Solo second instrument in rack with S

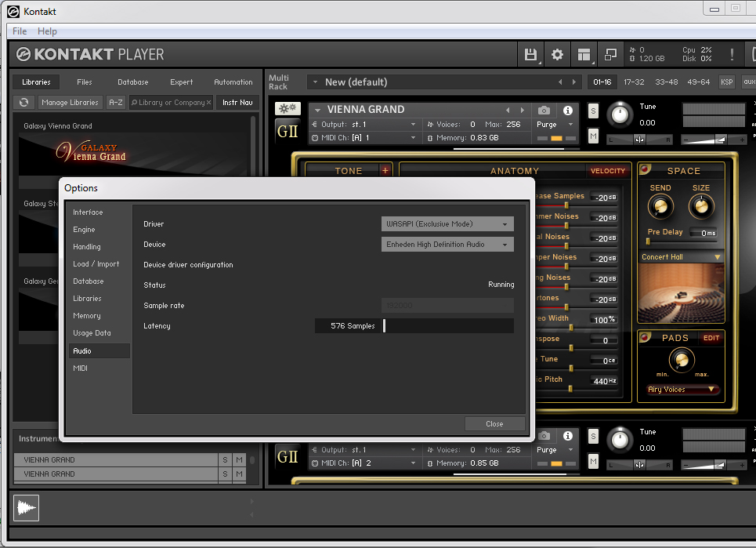[x=594, y=437]
